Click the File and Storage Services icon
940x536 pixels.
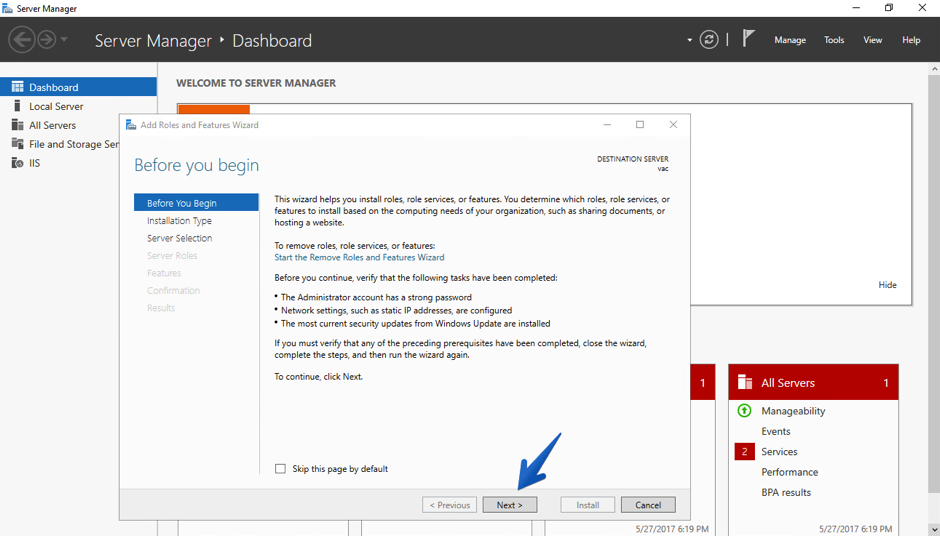pyautogui.click(x=17, y=144)
